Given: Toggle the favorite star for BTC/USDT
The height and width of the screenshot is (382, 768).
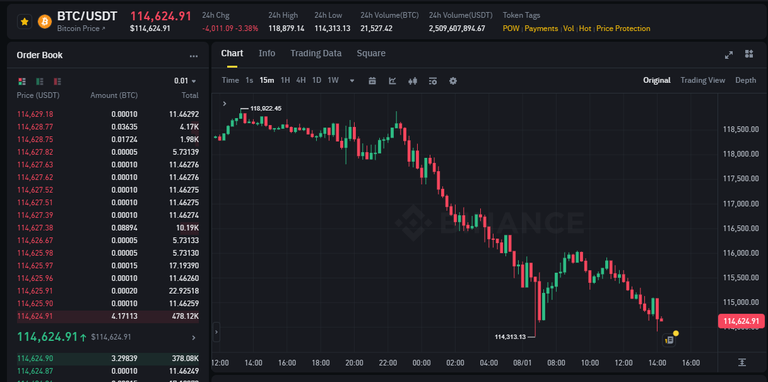Looking at the screenshot, I should pyautogui.click(x=24, y=22).
